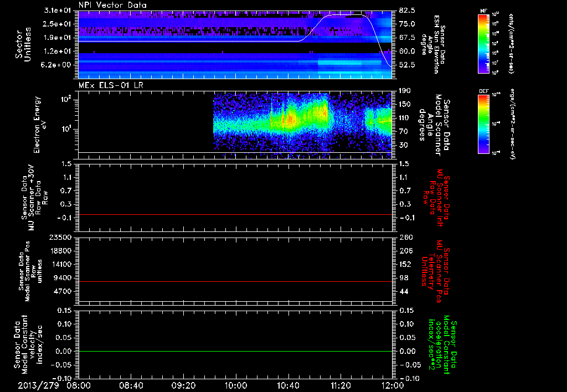The height and width of the screenshot is (392, 567).
Task: Click the "52.5" sun elevation tick value
Action: 407,65
